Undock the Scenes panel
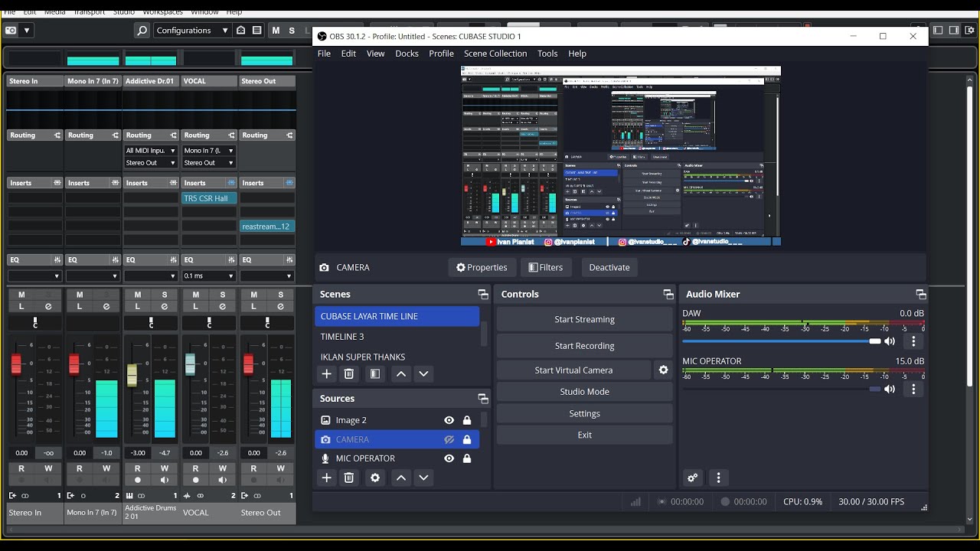Viewport: 980px width, 551px height. click(483, 295)
